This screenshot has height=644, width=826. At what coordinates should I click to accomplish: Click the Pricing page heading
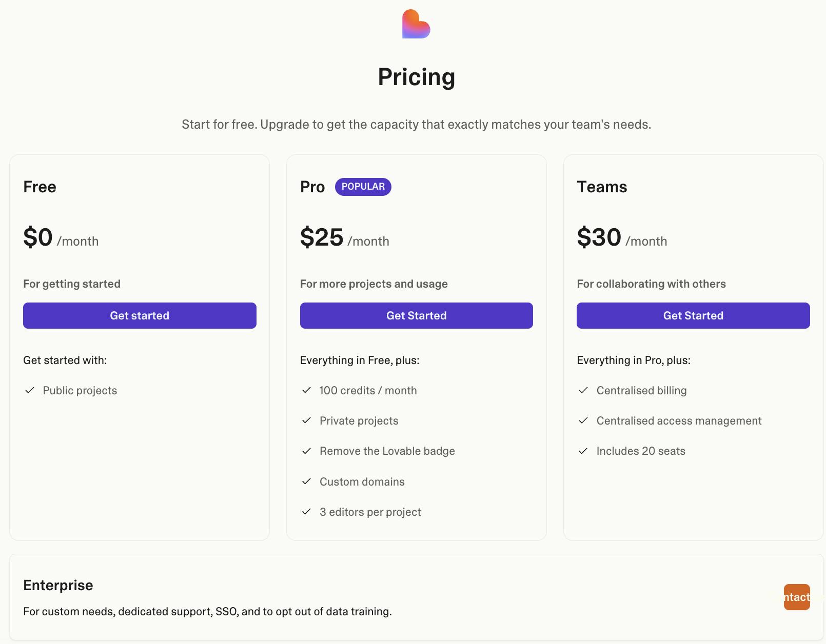coord(416,77)
